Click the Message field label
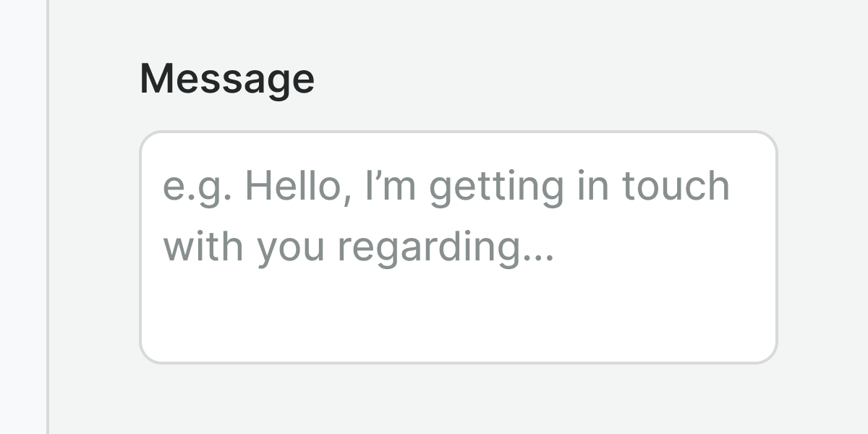The image size is (868, 434). coord(227,78)
